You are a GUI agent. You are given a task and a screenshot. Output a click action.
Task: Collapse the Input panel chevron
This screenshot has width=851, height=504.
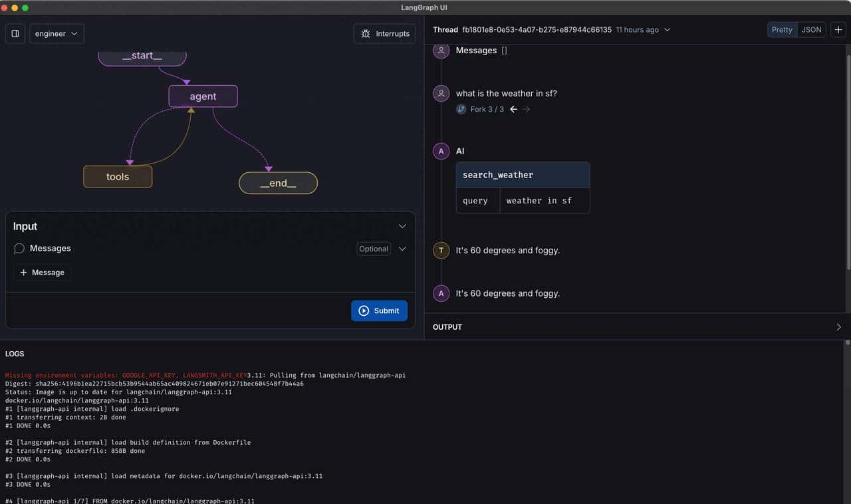[x=402, y=226]
